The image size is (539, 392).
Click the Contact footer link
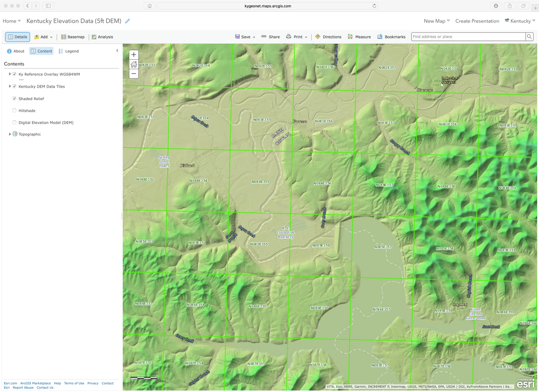coord(107,383)
